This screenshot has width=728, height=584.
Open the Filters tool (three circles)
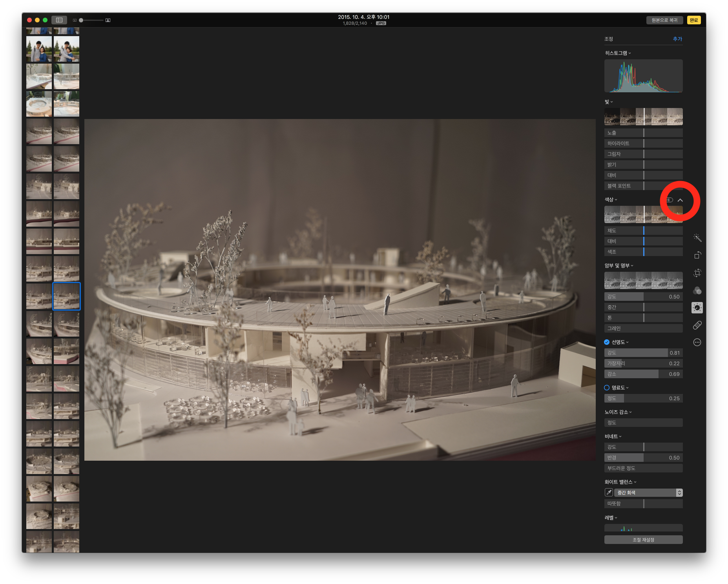(x=697, y=291)
